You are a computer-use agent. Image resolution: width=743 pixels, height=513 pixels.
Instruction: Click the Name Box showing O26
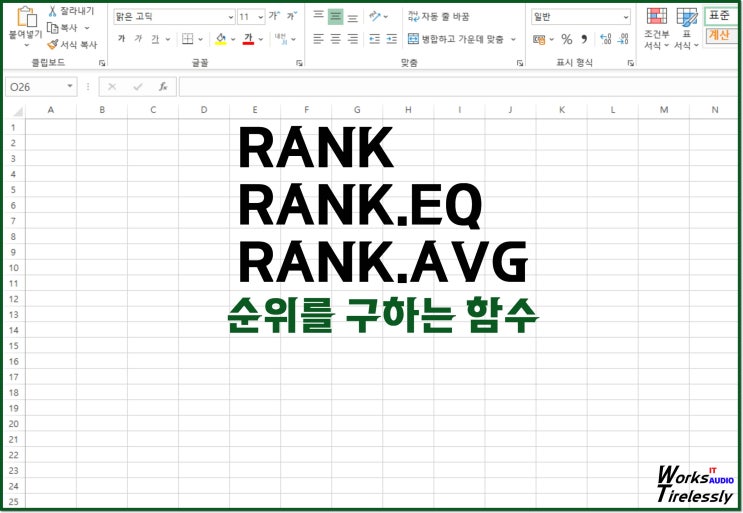[x=36, y=87]
